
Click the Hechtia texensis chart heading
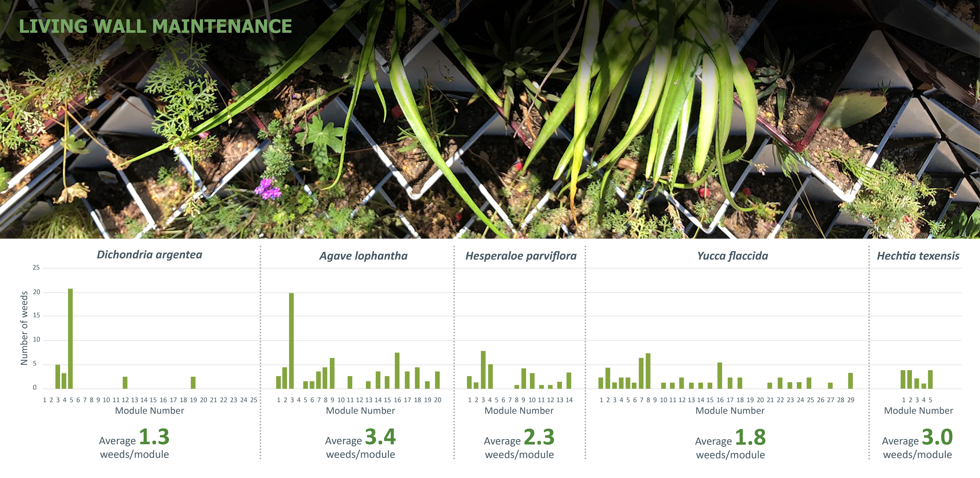918,256
